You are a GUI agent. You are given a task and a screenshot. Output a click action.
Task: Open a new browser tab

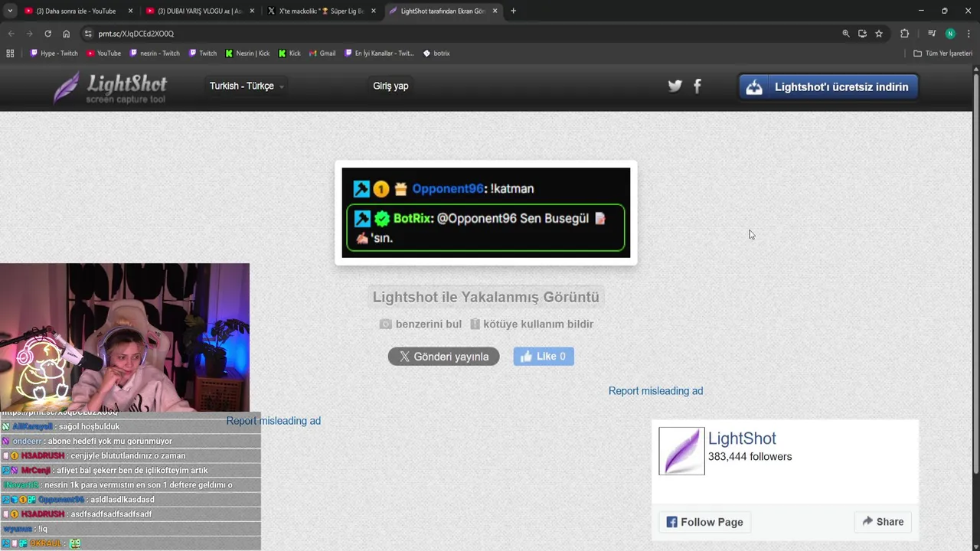pos(513,11)
